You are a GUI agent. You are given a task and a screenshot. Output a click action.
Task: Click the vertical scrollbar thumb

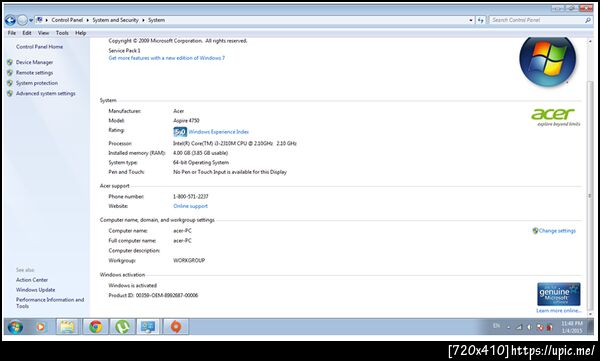[x=590, y=195]
